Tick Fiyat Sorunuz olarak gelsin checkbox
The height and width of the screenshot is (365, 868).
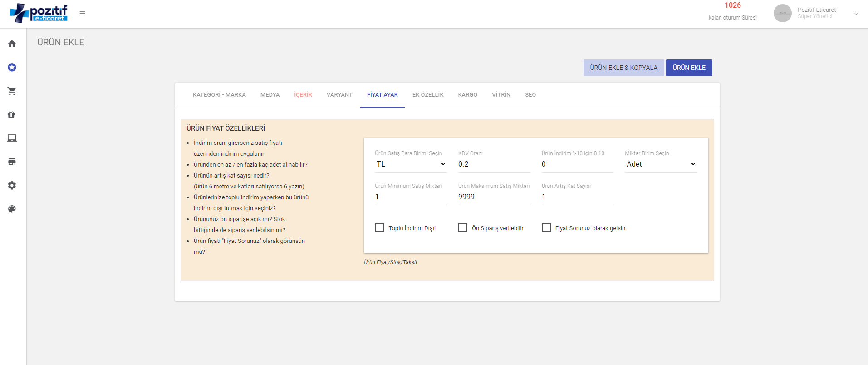546,227
